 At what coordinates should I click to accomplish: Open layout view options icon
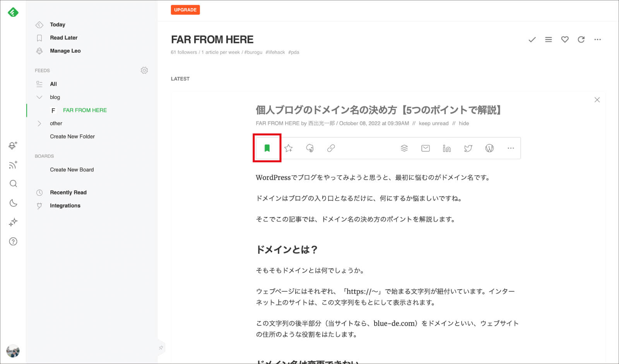point(548,39)
